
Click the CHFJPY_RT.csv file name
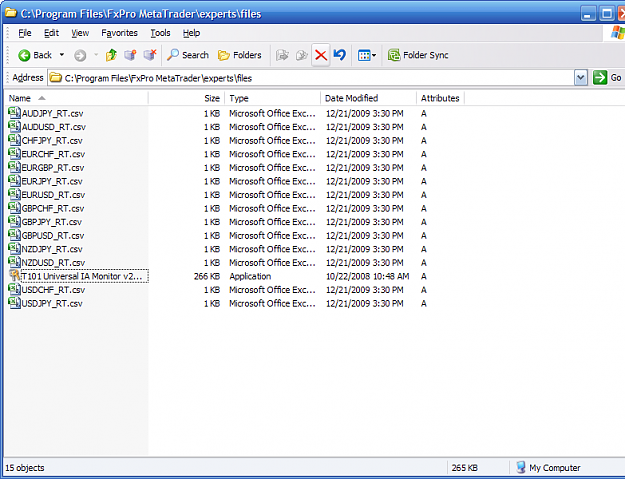tap(52, 141)
